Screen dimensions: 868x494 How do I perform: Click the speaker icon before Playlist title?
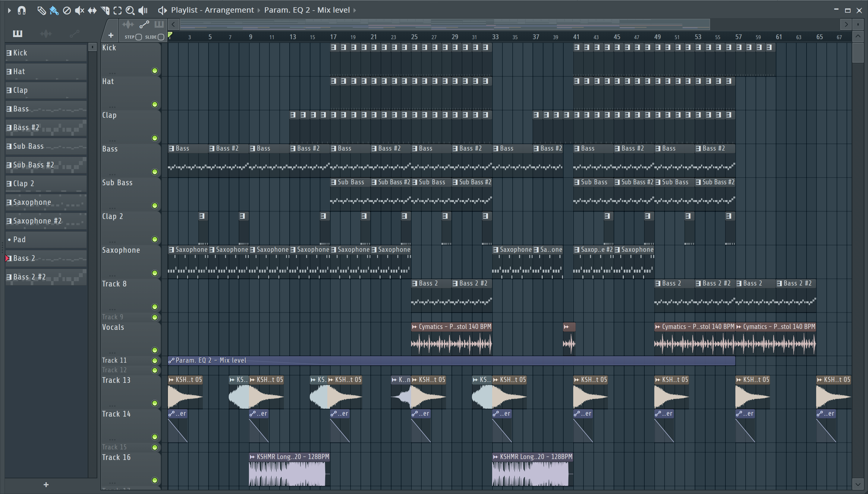click(162, 11)
